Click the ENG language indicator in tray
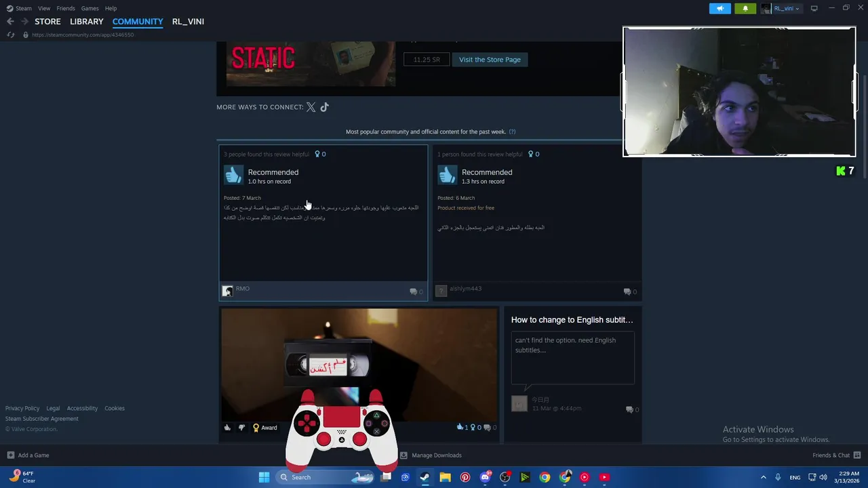 795,477
